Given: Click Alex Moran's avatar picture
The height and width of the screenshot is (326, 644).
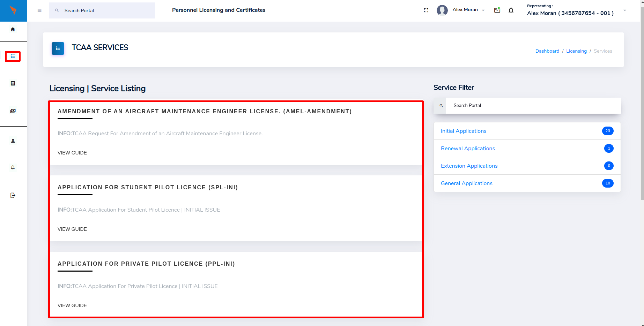Looking at the screenshot, I should pyautogui.click(x=442, y=10).
